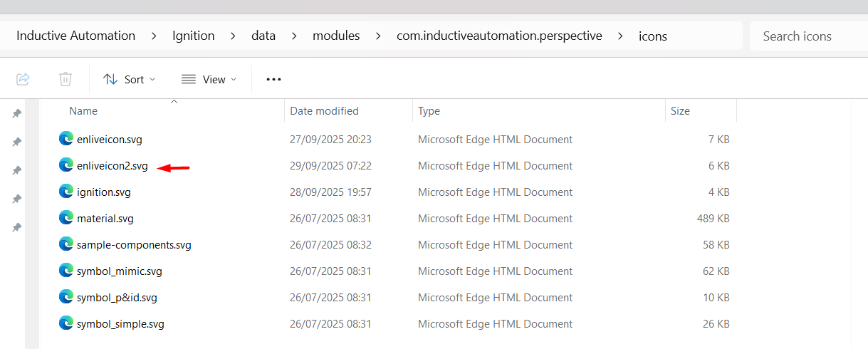Screen dimensions: 868x349
Task: Select the symbol_p&id.svg file
Action: click(x=117, y=297)
